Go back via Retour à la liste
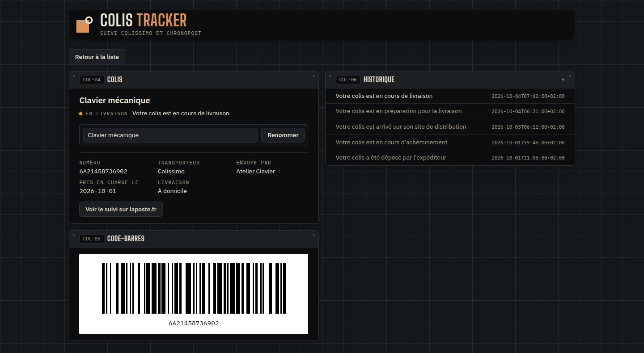 [97, 57]
